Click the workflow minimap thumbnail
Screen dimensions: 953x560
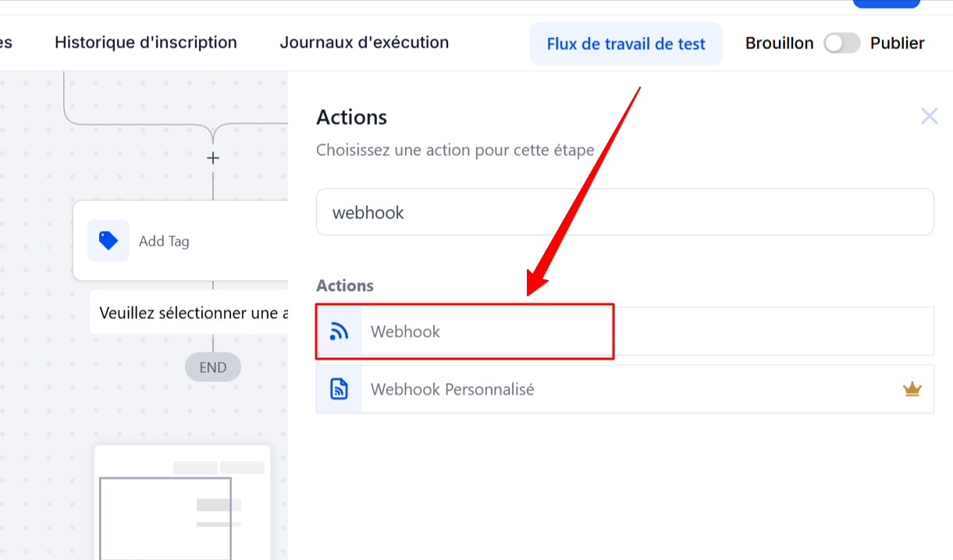click(x=183, y=502)
